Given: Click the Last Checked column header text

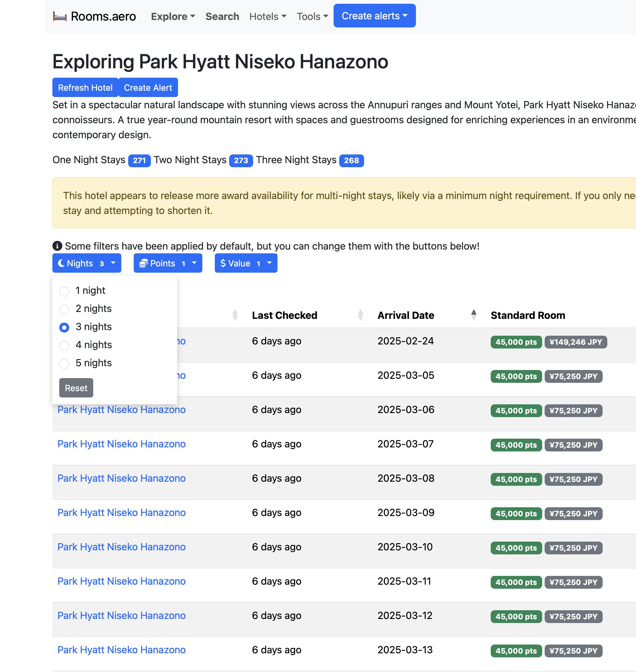Looking at the screenshot, I should coord(284,315).
